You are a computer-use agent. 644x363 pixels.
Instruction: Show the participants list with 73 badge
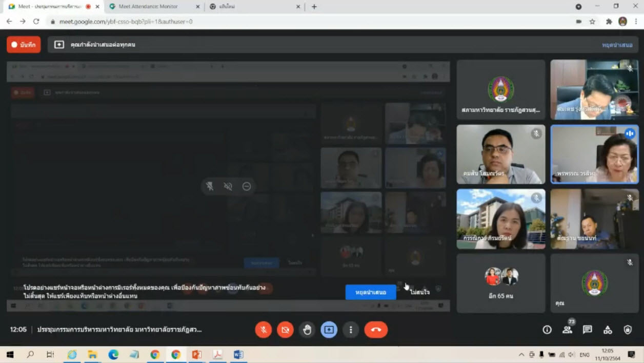click(567, 330)
